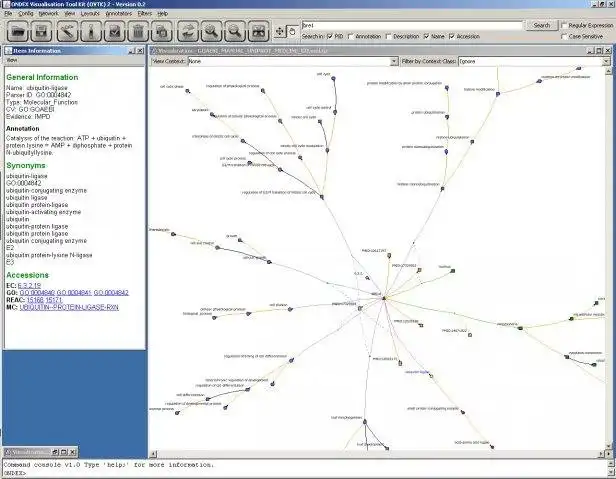Open the REAC 15168 link
Screen dimensions: 616x479
[x=35, y=300]
